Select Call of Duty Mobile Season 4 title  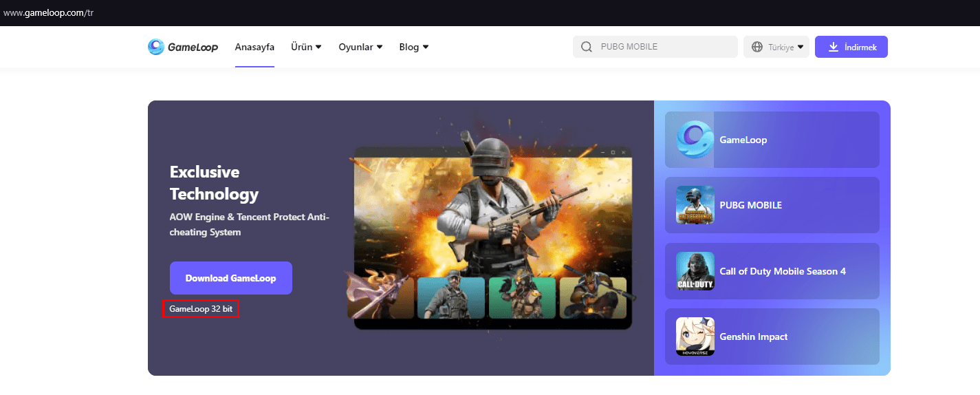click(x=783, y=271)
